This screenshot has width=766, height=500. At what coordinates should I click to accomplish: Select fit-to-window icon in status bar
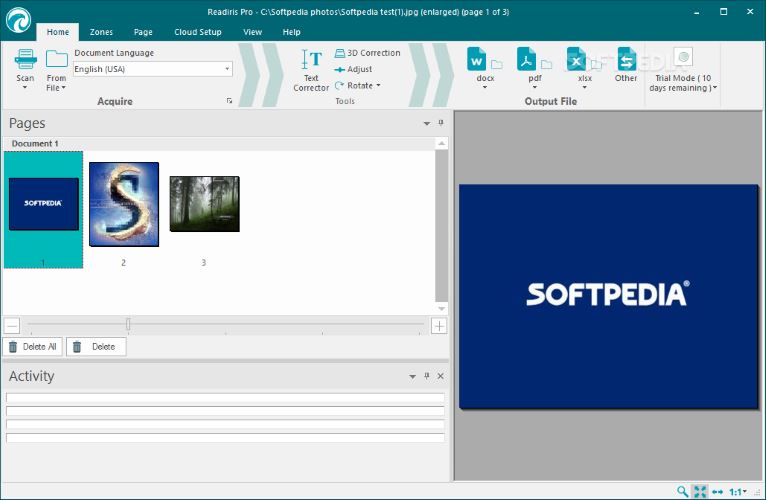700,491
